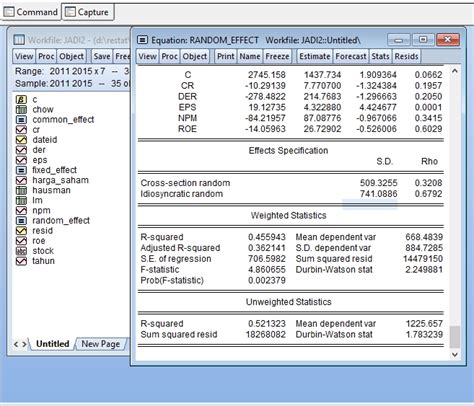Select the dateid series icon
Viewport: 474px width, 406px height.
pos(21,140)
